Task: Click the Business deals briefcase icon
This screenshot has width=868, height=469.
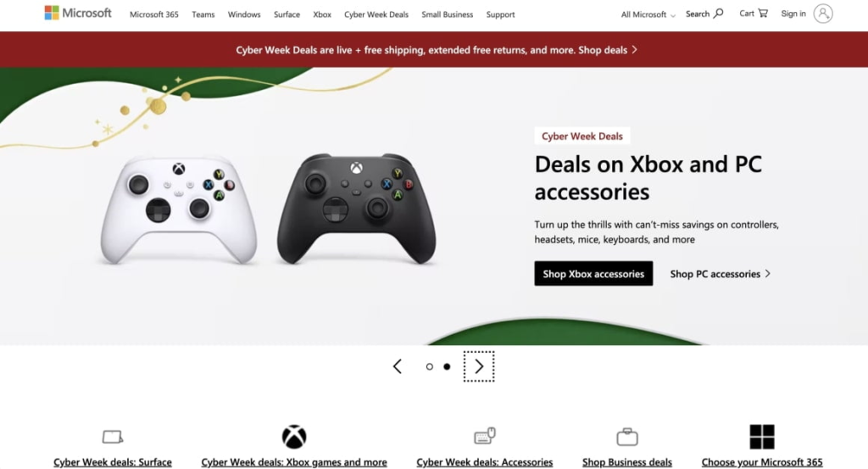Action: coord(627,436)
